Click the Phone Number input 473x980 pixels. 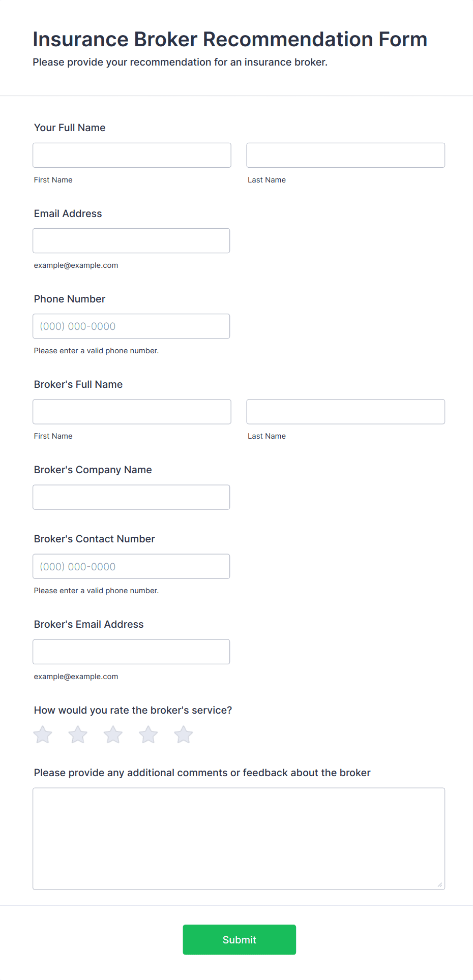pos(131,326)
